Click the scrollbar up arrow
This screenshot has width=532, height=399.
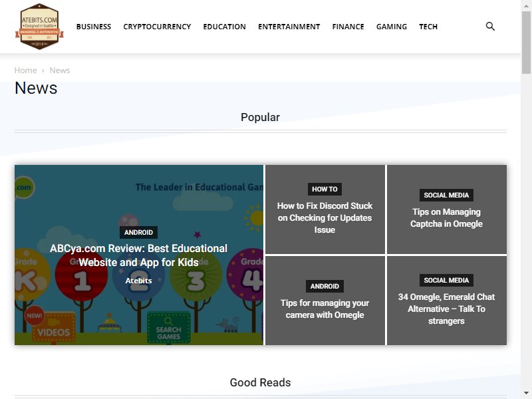point(526,5)
